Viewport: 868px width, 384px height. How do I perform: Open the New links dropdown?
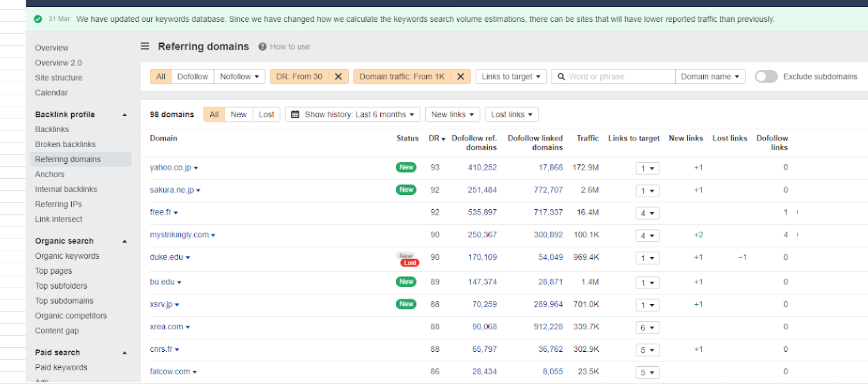click(453, 114)
